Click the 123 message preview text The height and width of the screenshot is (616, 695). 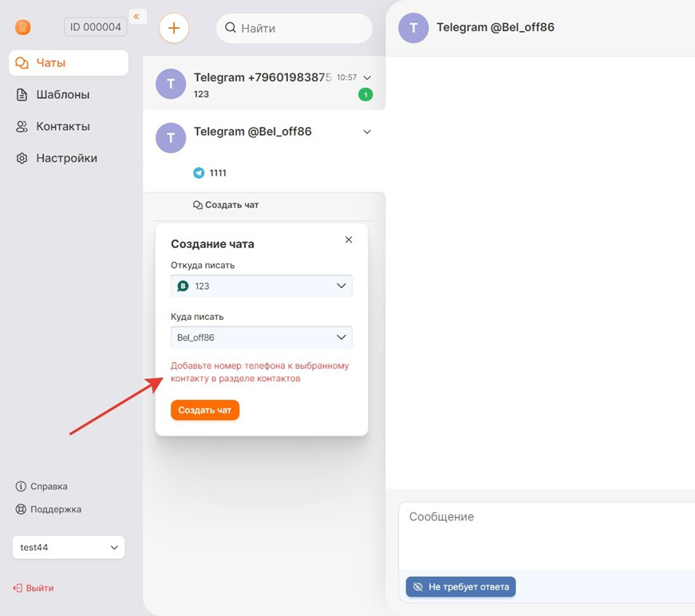201,94
